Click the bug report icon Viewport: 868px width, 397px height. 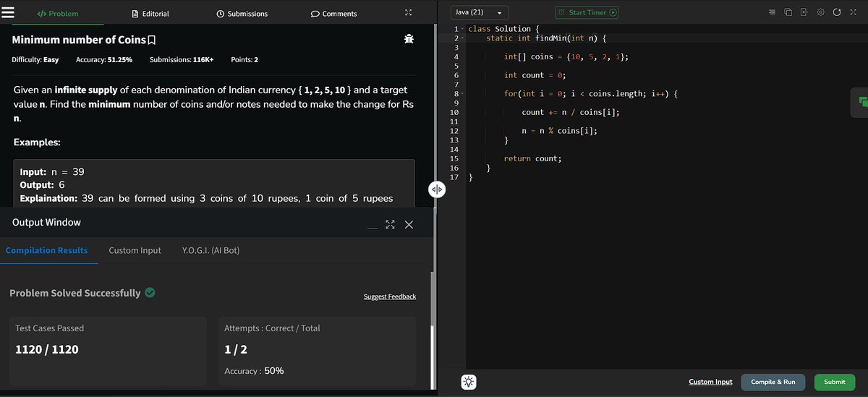pyautogui.click(x=409, y=39)
